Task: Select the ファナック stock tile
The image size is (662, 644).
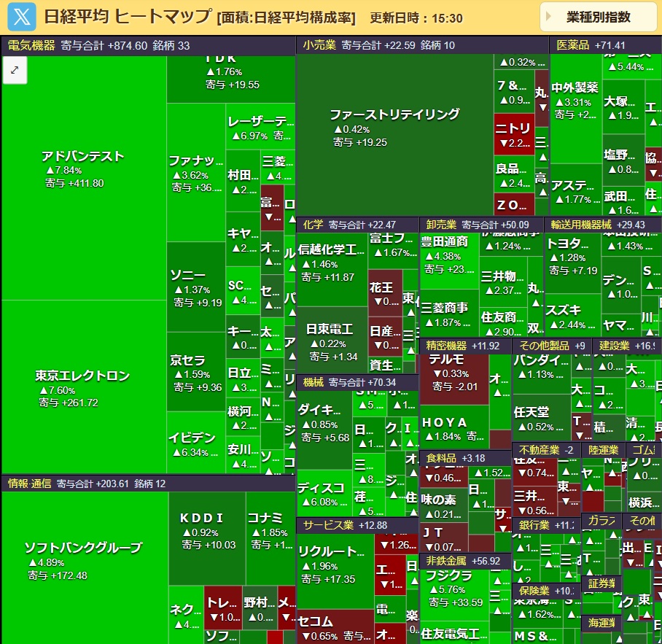Action: pyautogui.click(x=196, y=172)
